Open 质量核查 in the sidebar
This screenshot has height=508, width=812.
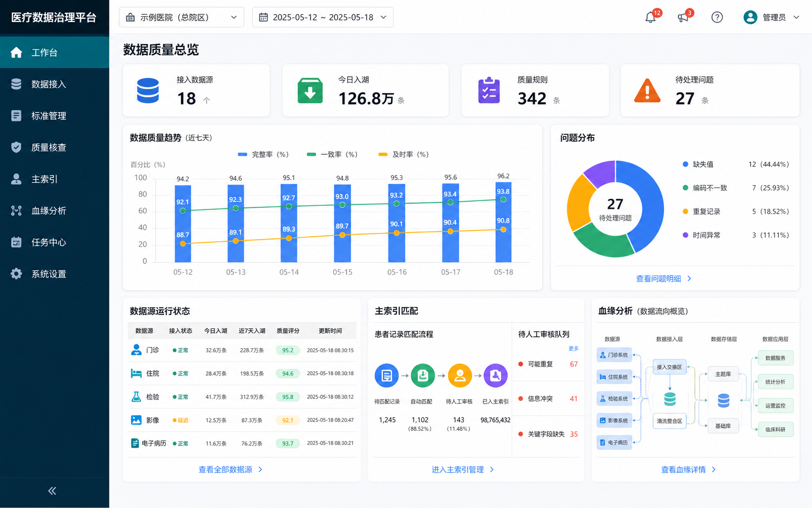click(54, 147)
